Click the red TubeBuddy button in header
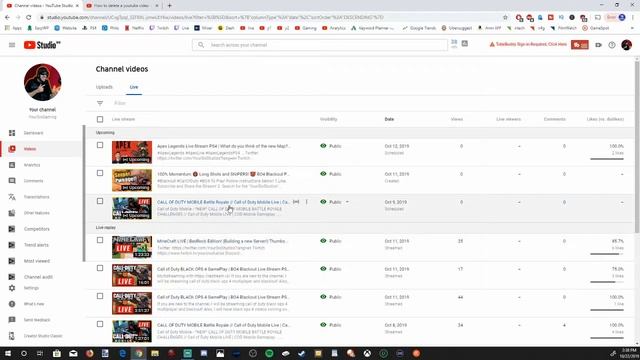Screen dimensions: 640x360 580,45
